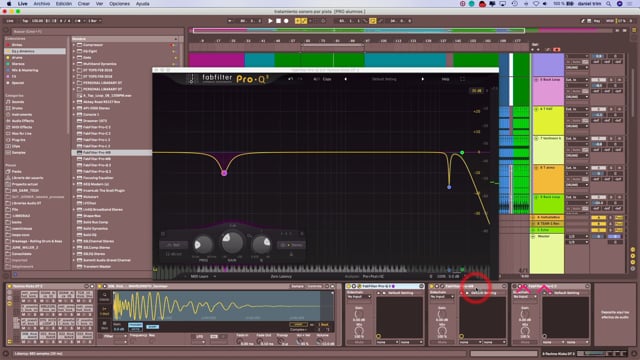Screen dimensions: 640x360
Task: Open the Pro-Q 3 preset dropdown
Action: tap(384, 79)
